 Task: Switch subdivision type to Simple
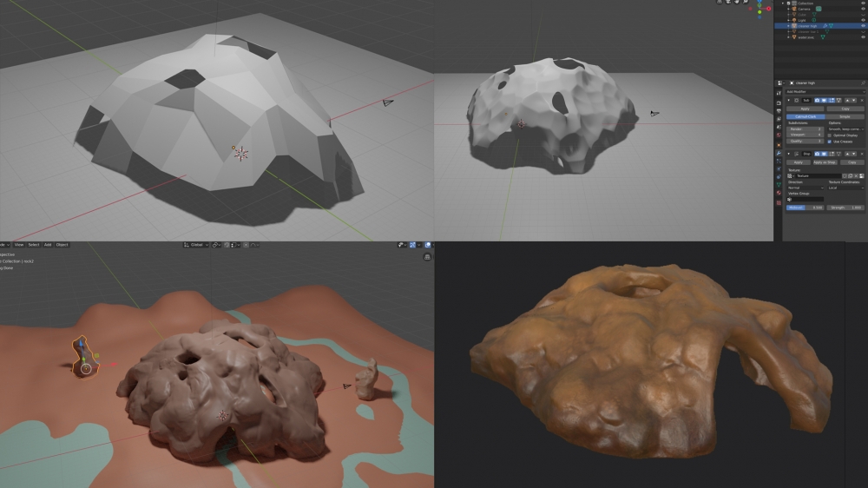[x=845, y=115]
